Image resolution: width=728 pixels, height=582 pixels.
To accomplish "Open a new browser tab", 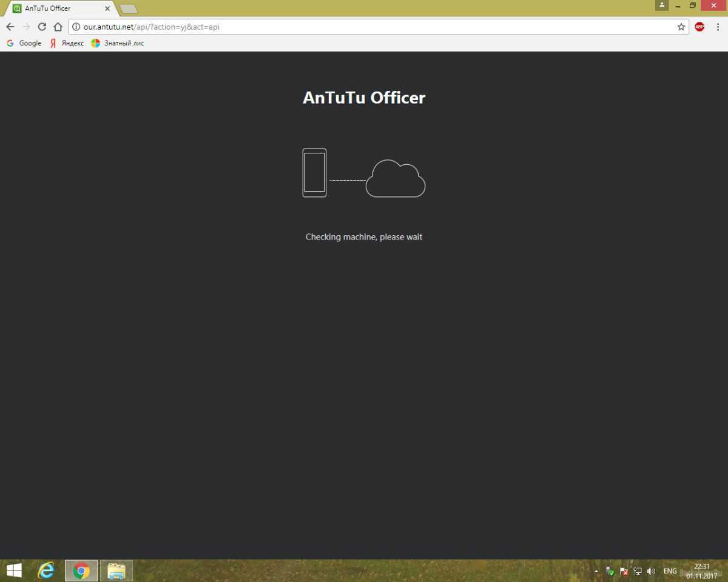I will (128, 8).
